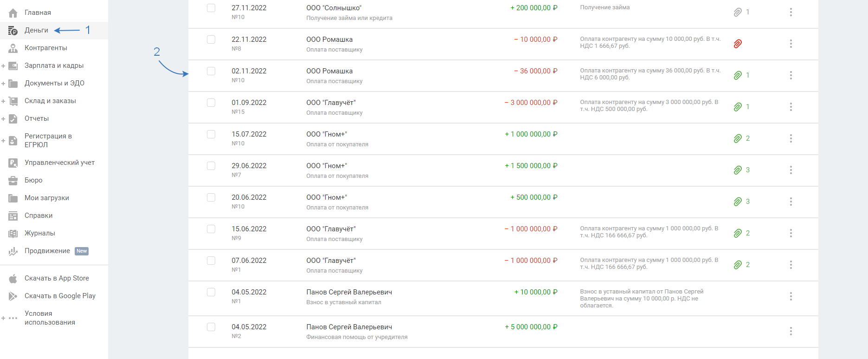
Task: Tick checkbox for 22.11.2022 Ромашка payment
Action: [211, 39]
